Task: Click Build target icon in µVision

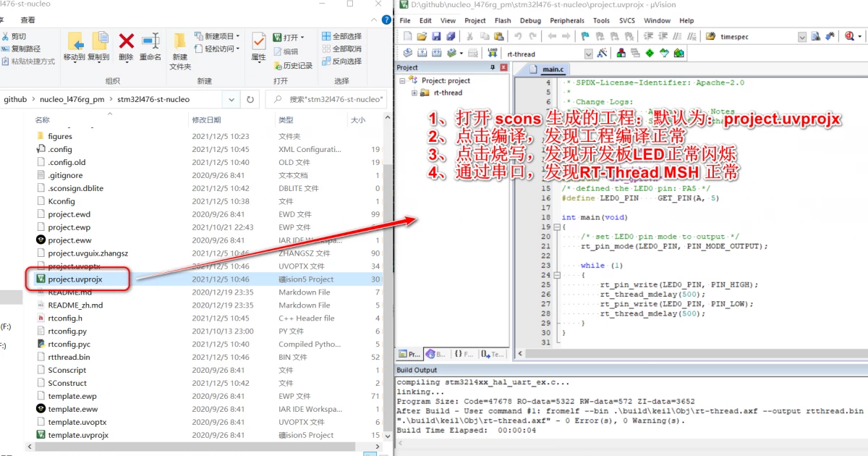Action: tap(422, 54)
